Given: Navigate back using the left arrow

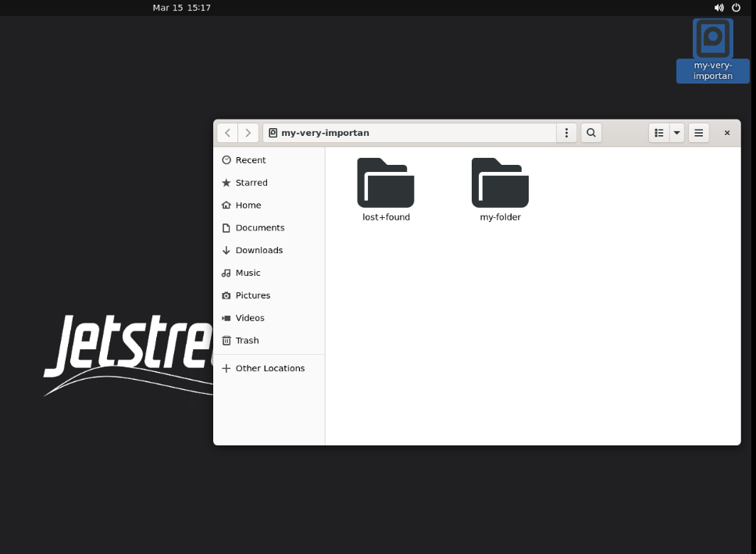Looking at the screenshot, I should 227,133.
